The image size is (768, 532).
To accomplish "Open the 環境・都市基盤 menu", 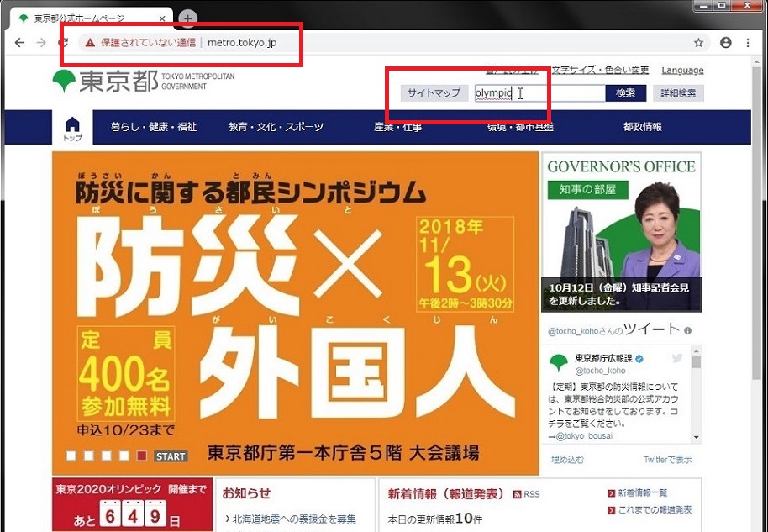I will pos(520,127).
